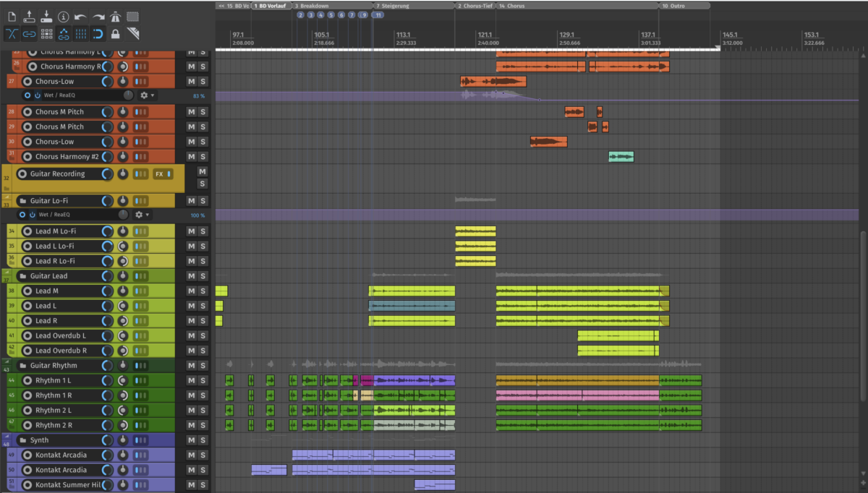Viewport: 868px width, 493px height.
Task: Click the Lead Overdub R track name
Action: coord(61,351)
